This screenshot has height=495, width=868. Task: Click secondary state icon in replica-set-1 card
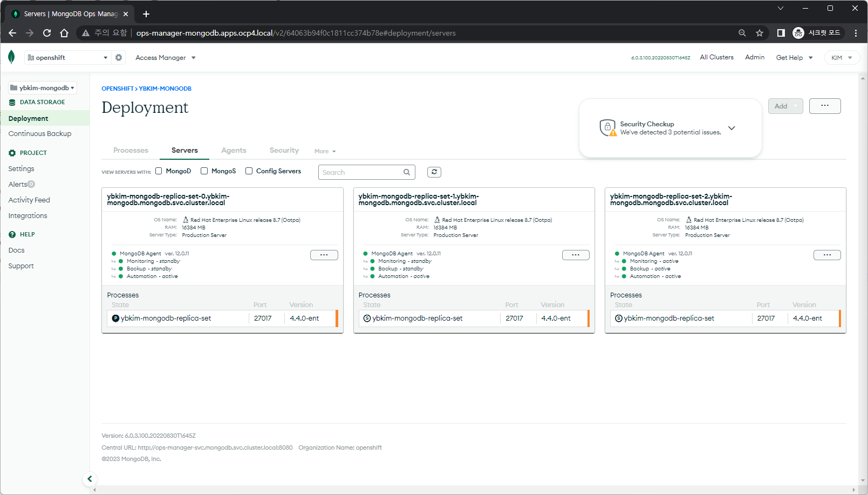367,318
